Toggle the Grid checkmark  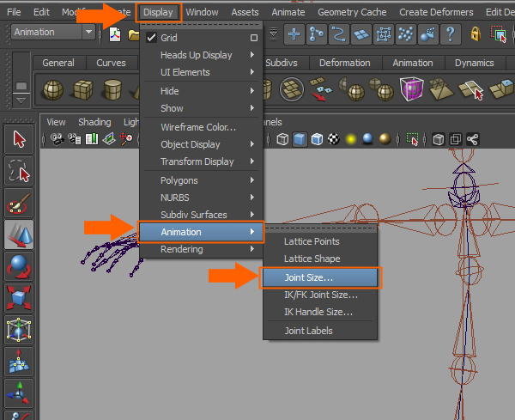151,38
